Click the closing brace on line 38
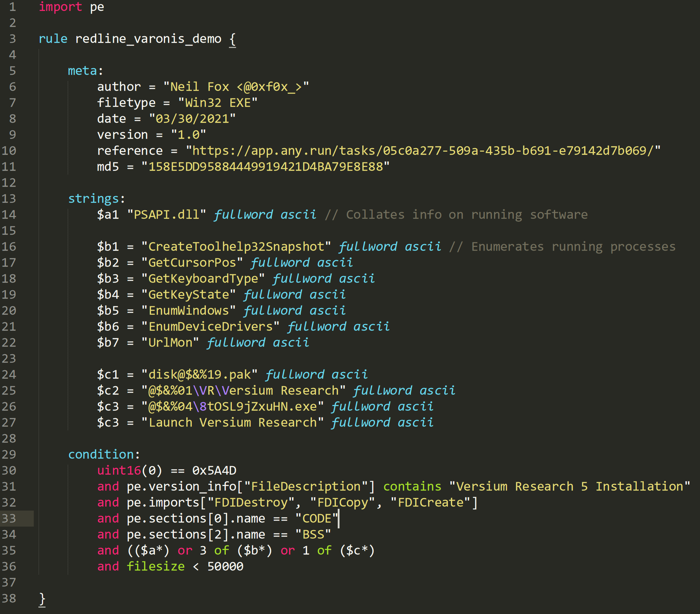Viewport: 700px width, 614px height. pyautogui.click(x=42, y=598)
